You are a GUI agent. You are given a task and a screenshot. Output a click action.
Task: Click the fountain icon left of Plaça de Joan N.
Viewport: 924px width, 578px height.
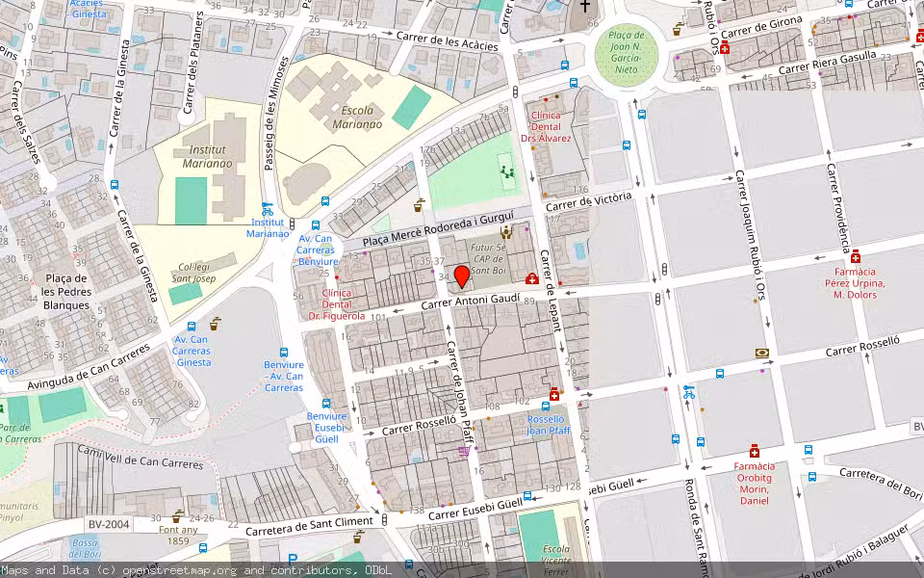click(x=678, y=28)
